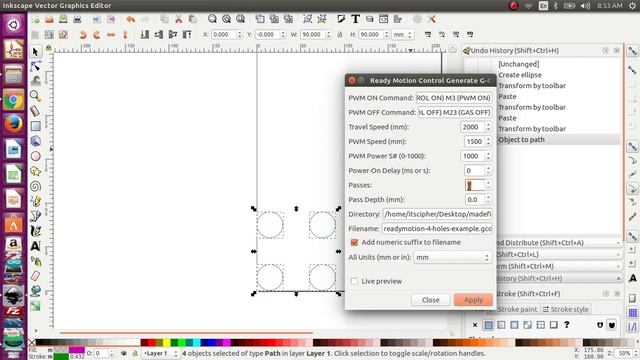Select the Star polygon tool
The height and width of the screenshot is (360, 640).
(36, 171)
